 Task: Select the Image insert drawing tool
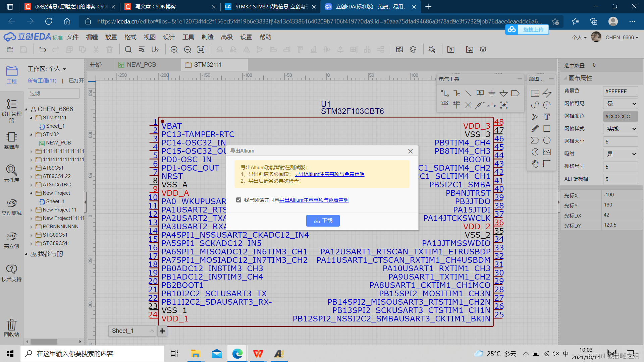point(547,152)
